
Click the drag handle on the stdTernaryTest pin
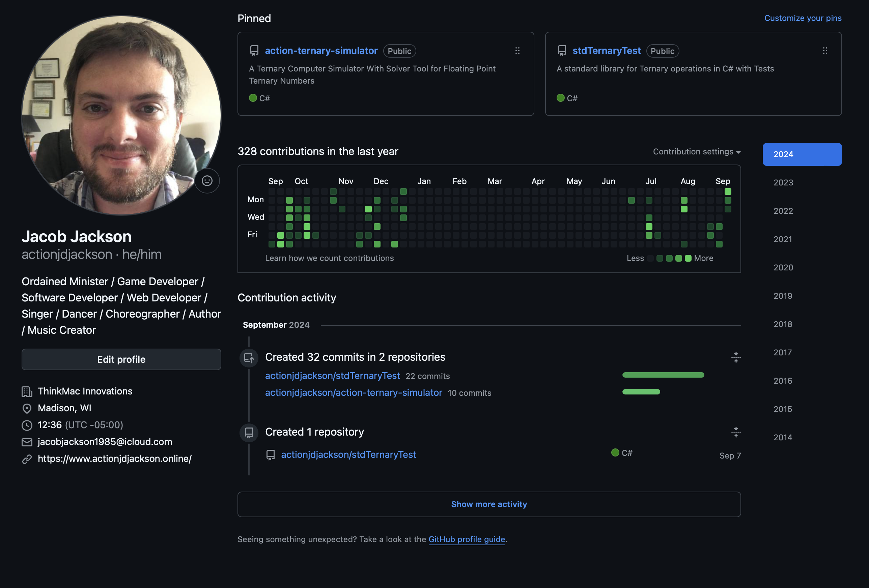pos(825,51)
